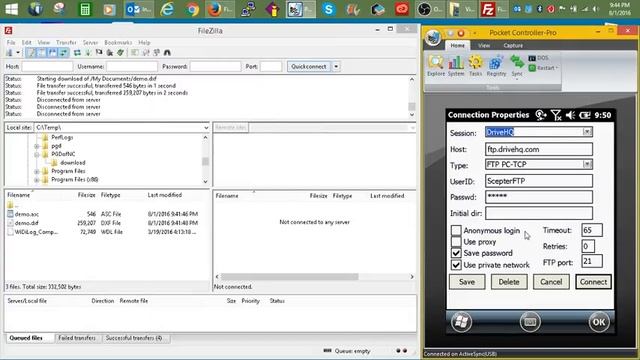Click the Refresh file lists icon
This screenshot has width=640, height=360.
77,53
